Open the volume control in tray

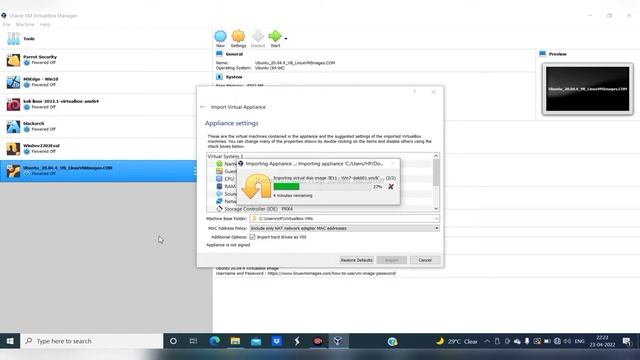pyautogui.click(x=567, y=341)
